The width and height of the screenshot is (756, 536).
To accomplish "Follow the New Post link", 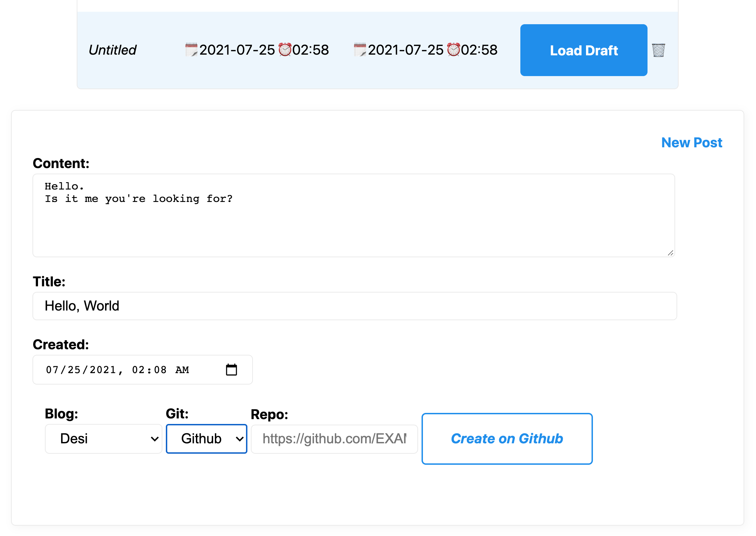I will (x=691, y=142).
